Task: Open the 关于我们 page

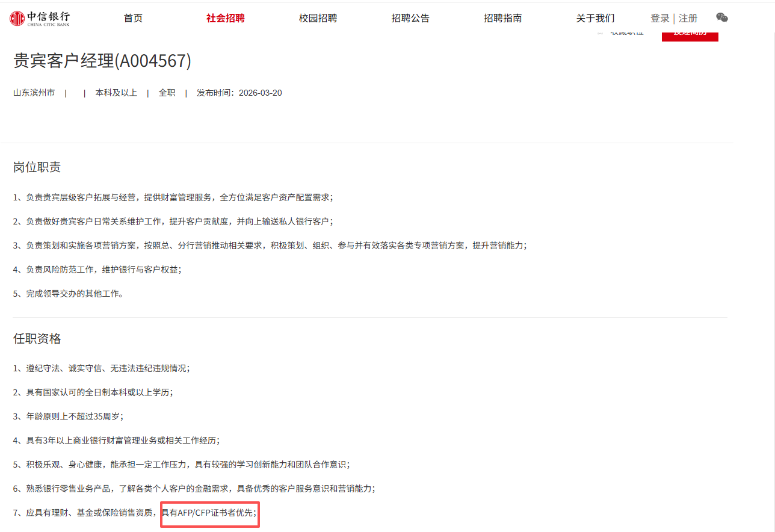Action: coord(595,18)
